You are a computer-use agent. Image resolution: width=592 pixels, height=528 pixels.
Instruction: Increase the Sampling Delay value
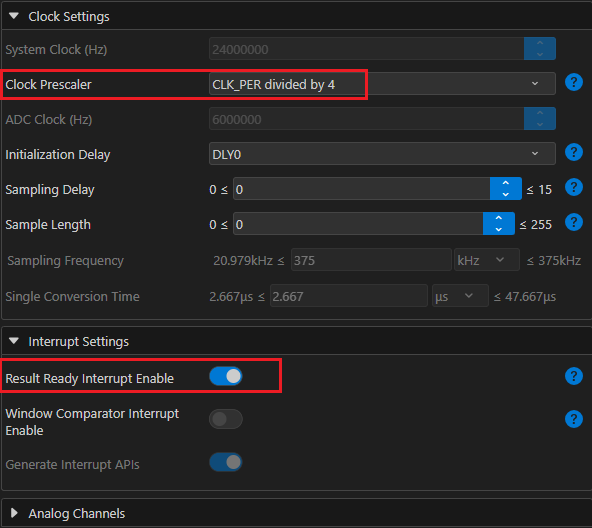[506, 183]
